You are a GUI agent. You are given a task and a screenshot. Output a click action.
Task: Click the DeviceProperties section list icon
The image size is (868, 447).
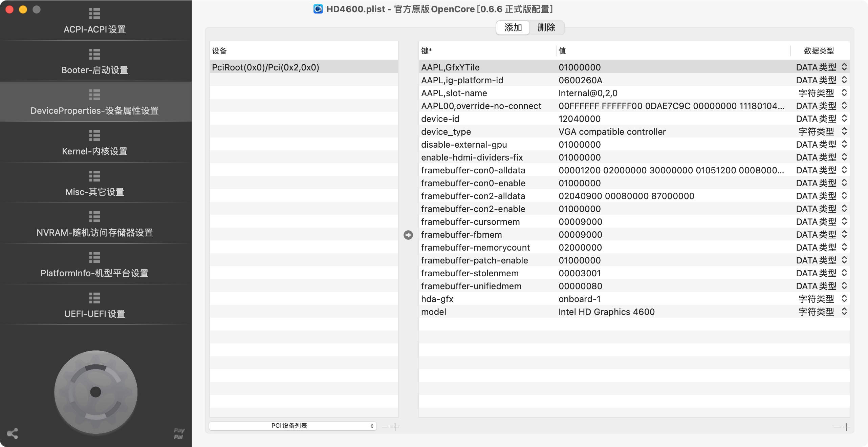pos(95,95)
